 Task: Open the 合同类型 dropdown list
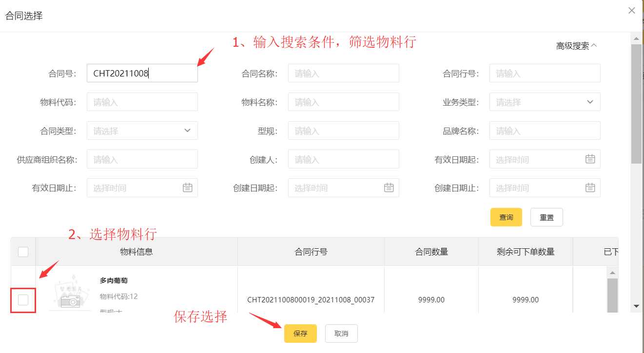click(x=142, y=130)
